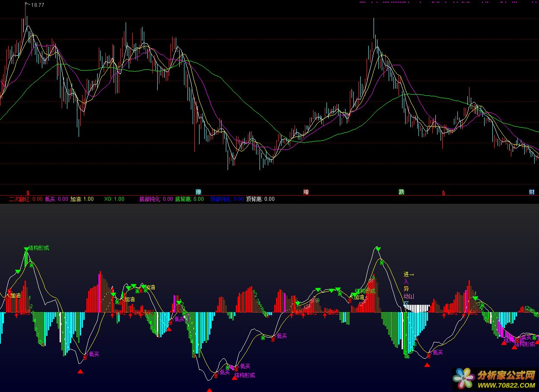Click the leftmost magenta 低买 label
Screen dimensions: 539x392
click(x=94, y=354)
